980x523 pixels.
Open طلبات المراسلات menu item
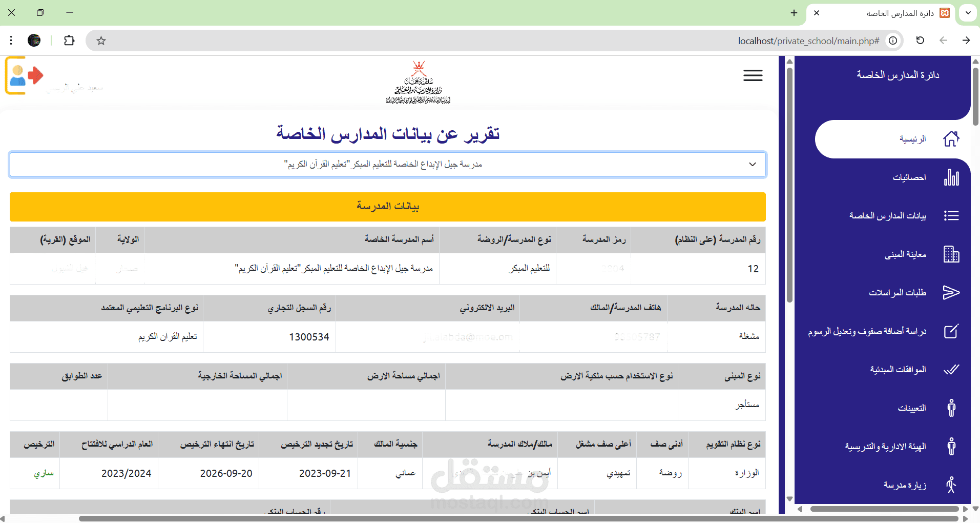pyautogui.click(x=898, y=293)
